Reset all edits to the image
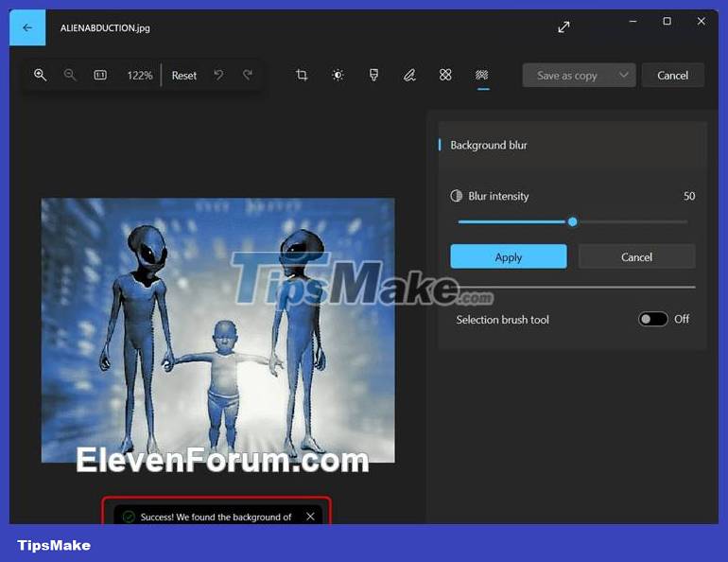 (x=183, y=76)
